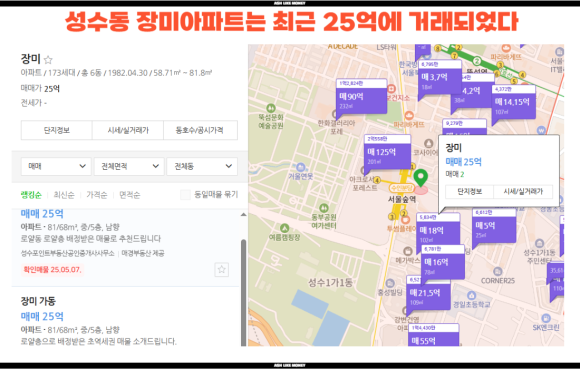Image resolution: width=580 pixels, height=369 pixels.
Task: Sort listings by 가격순
Action: [x=97, y=195]
